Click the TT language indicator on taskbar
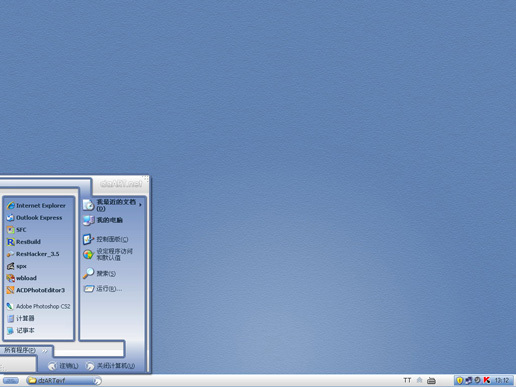 pyautogui.click(x=407, y=380)
